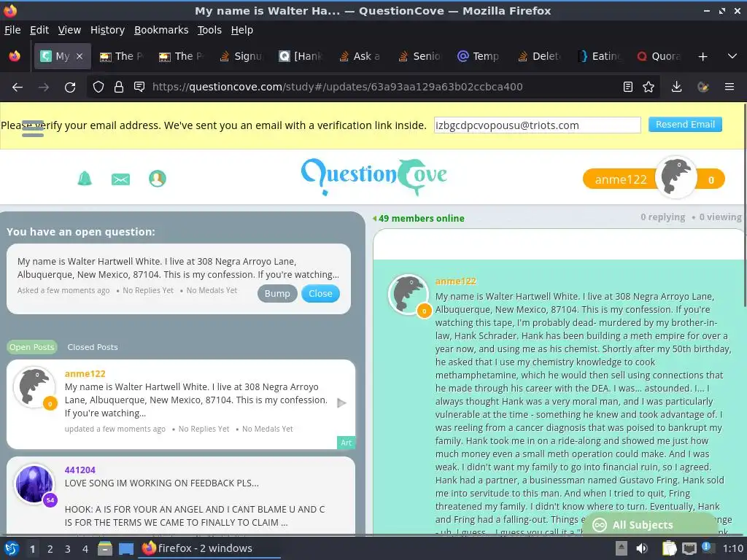Switch to workspace 3 in taskbar
The image size is (747, 560).
point(68,548)
